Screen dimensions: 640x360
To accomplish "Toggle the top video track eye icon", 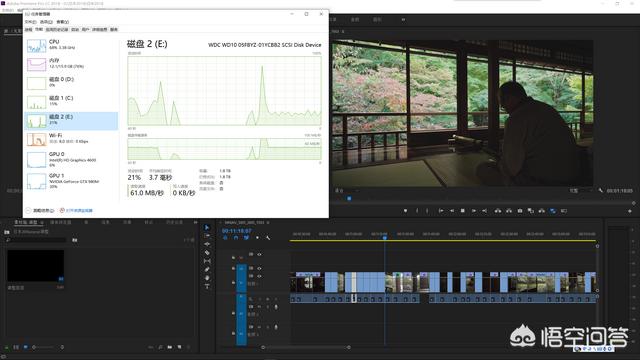I will click(x=259, y=254).
